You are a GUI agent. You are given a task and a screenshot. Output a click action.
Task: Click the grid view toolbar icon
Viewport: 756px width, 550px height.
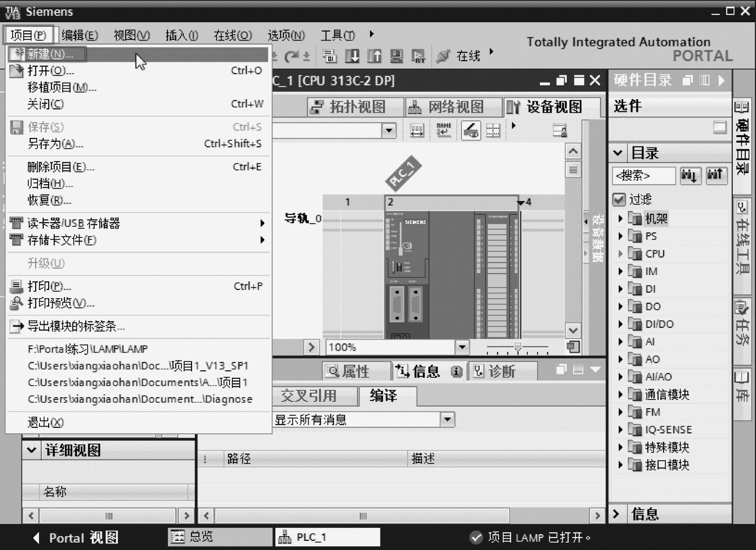coord(493,130)
